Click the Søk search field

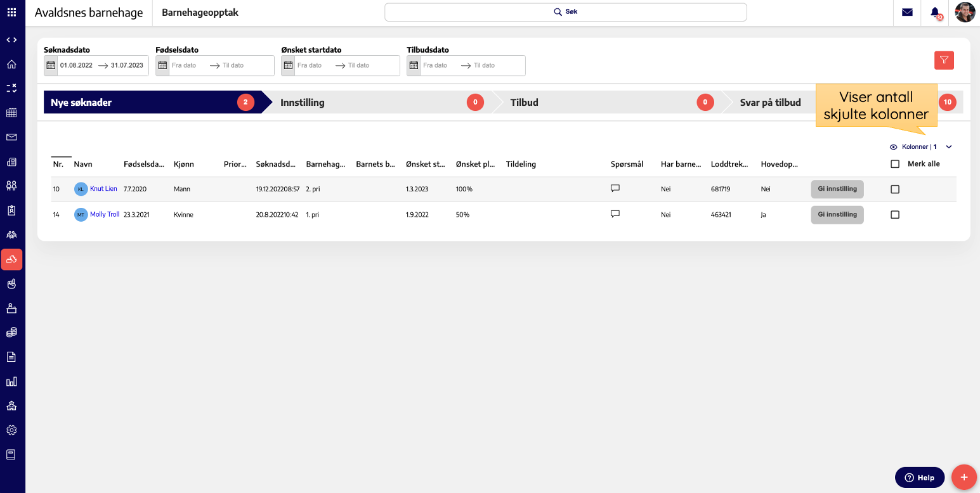(565, 12)
